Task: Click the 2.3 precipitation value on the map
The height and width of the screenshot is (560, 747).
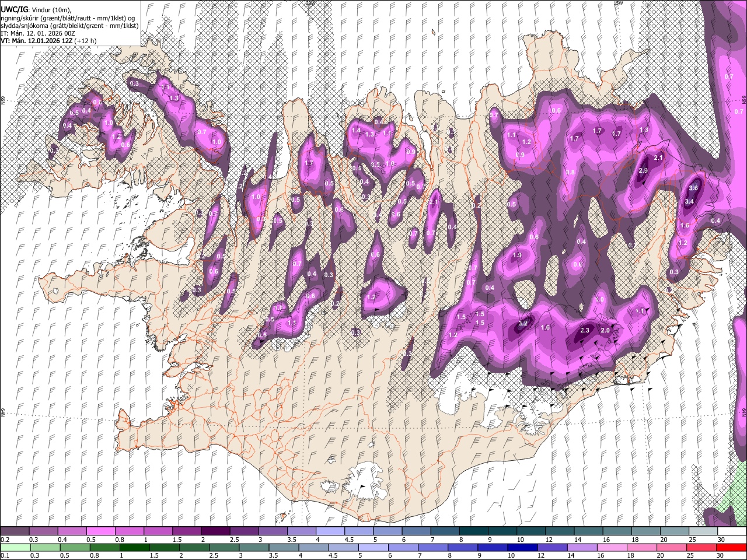Action: coord(586,330)
